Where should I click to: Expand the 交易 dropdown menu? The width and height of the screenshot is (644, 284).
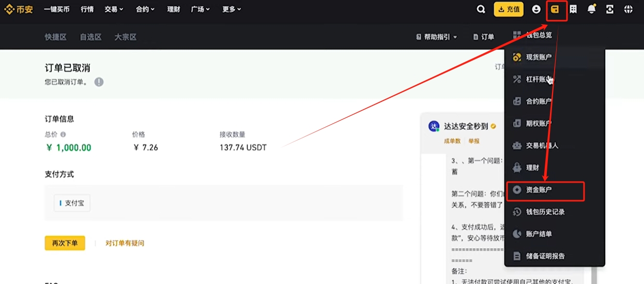click(x=114, y=9)
